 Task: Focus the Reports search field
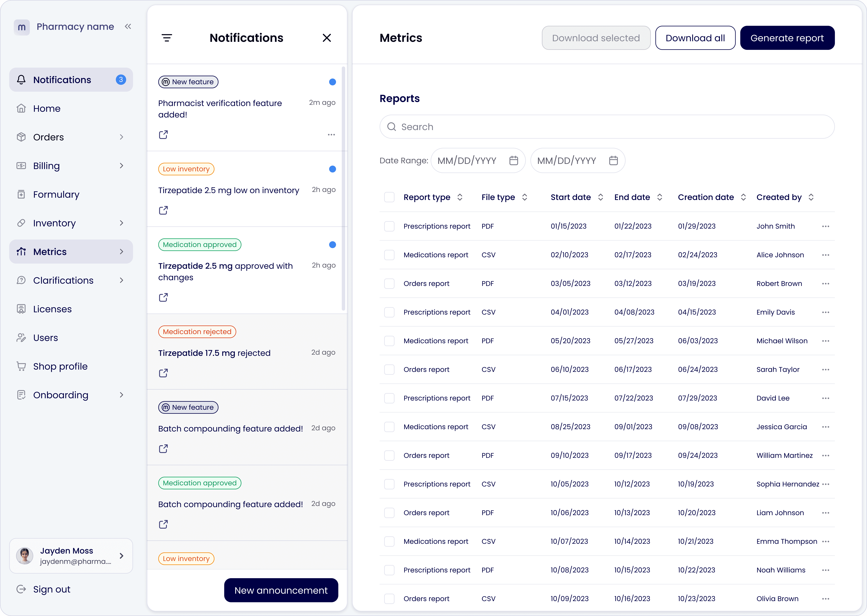coord(607,127)
